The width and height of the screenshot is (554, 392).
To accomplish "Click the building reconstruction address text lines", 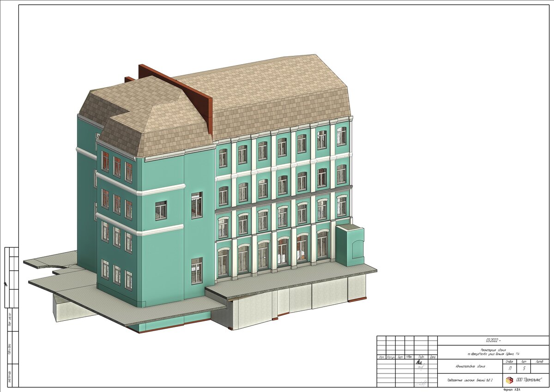I will [494, 352].
